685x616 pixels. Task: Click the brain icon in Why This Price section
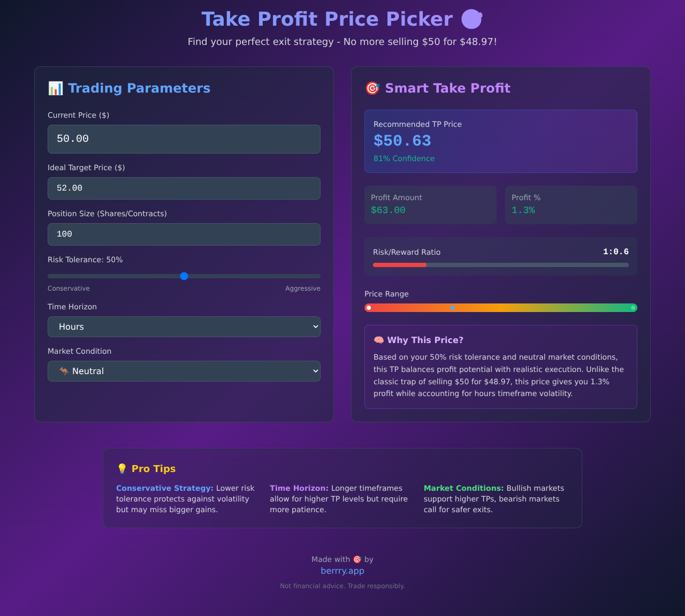pos(379,340)
